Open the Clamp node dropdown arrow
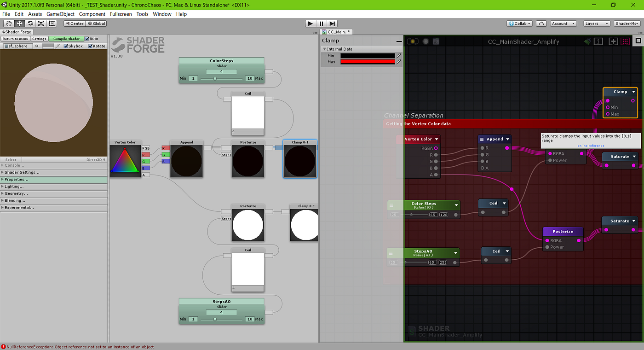The width and height of the screenshot is (644, 350). point(633,92)
